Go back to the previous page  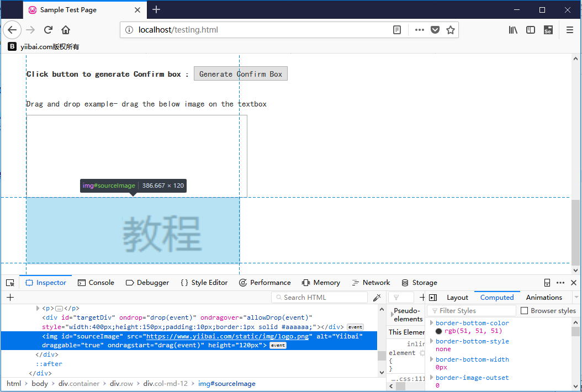12,30
